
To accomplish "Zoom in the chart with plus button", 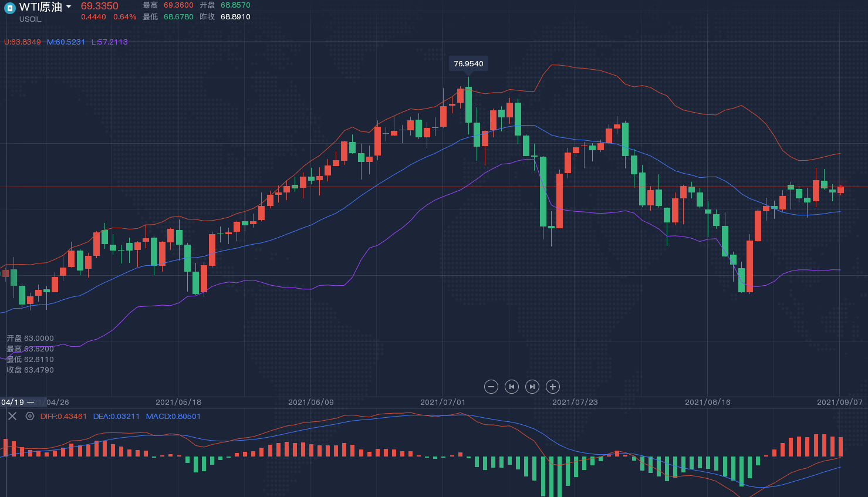I will pyautogui.click(x=552, y=387).
